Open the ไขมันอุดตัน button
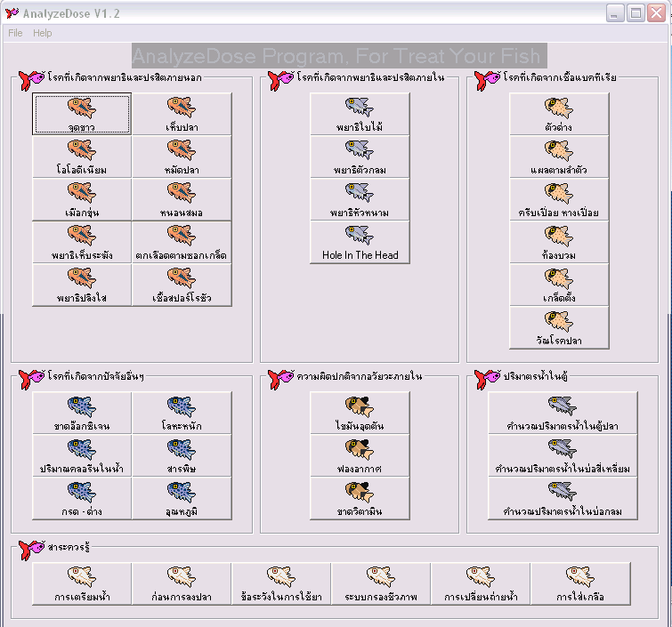The height and width of the screenshot is (627, 672). coord(360,413)
